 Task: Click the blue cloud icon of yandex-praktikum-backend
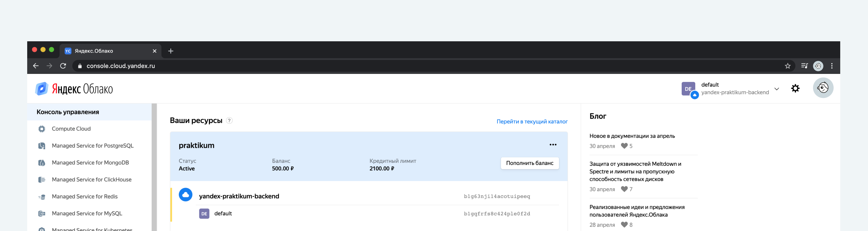[185, 195]
